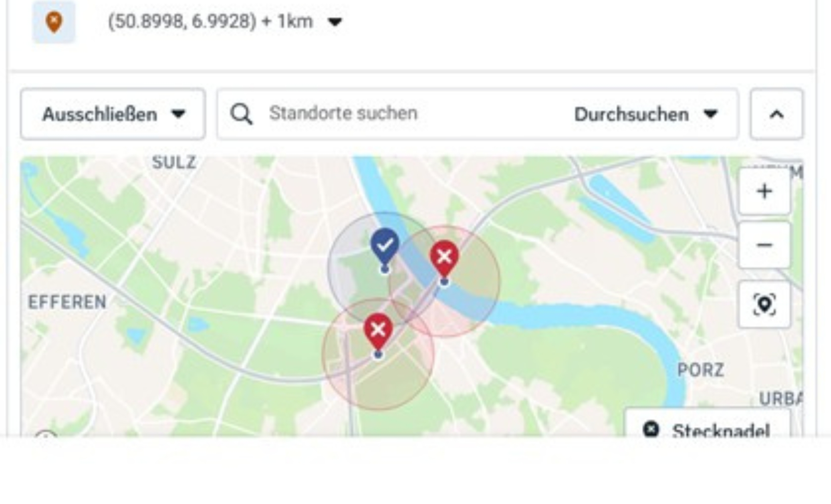Screen dimensions: 831x504
Task: Click the magnifying glass search icon
Action: point(241,114)
